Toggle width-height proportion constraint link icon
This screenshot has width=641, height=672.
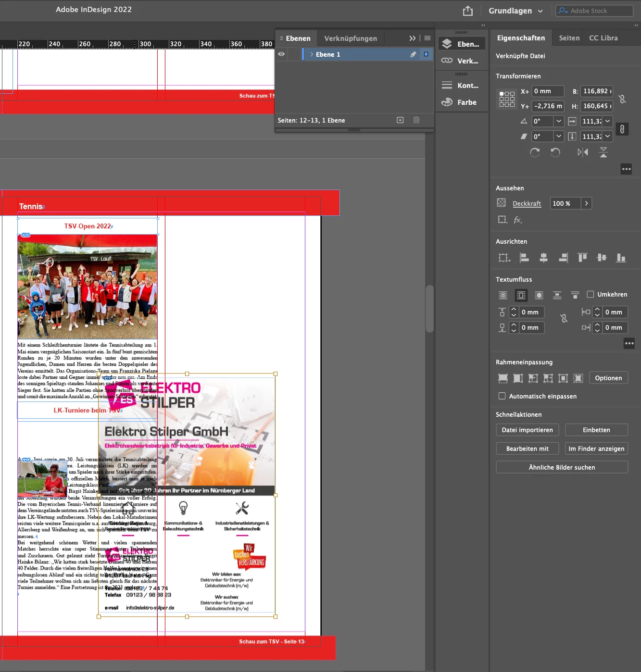622,99
